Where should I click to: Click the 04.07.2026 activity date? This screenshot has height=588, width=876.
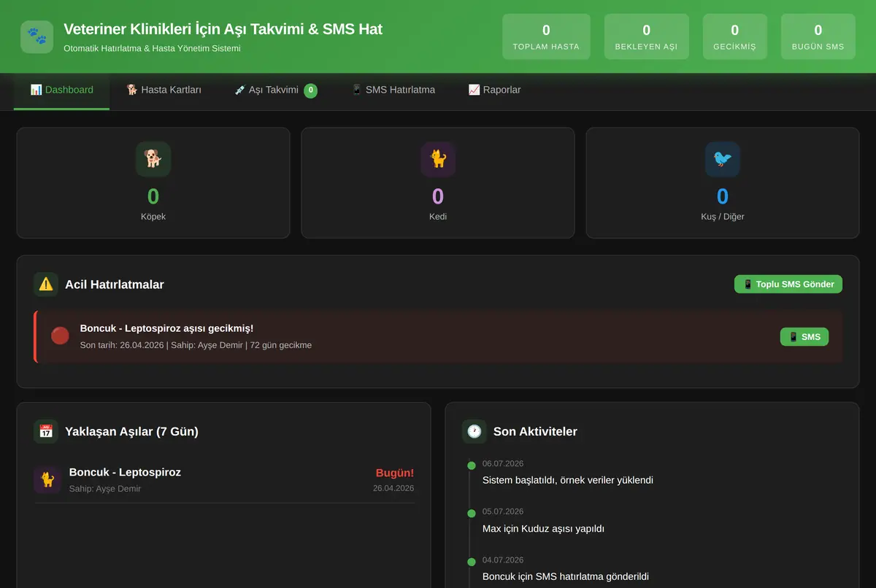503,560
